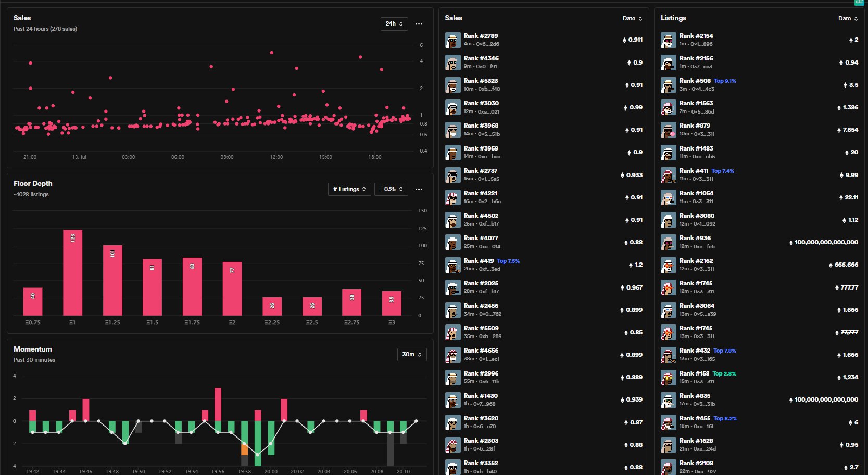The height and width of the screenshot is (475, 868).
Task: Click the Rank #2108 listing title
Action: [x=696, y=463]
